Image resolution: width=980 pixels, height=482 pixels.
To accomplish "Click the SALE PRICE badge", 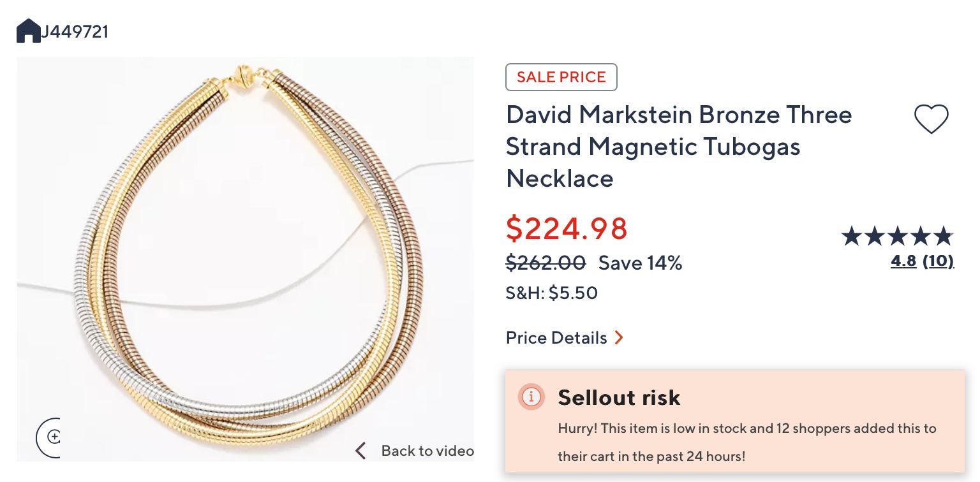I will [561, 77].
